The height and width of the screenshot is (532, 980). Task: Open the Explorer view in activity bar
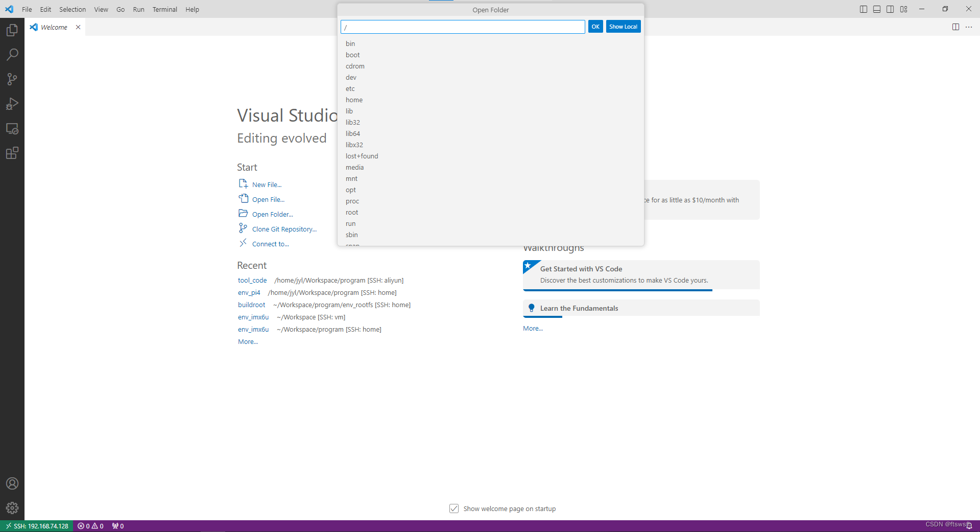click(12, 30)
